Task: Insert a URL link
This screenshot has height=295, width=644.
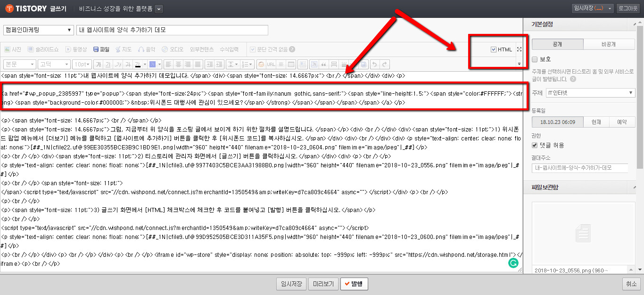Action: (271, 64)
